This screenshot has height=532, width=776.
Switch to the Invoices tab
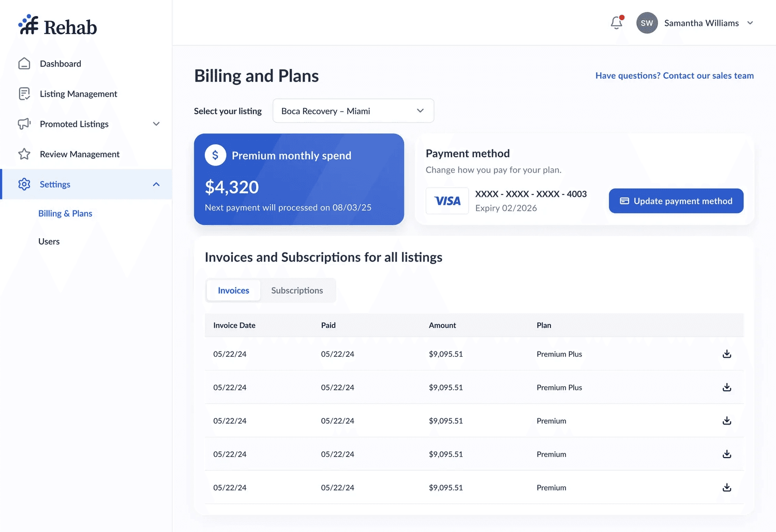click(x=233, y=291)
